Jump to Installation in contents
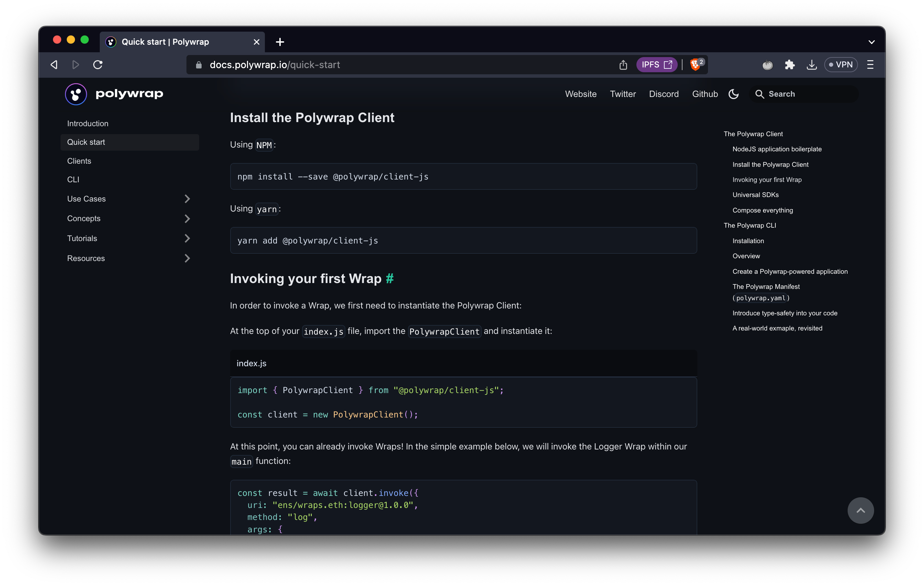Image resolution: width=924 pixels, height=586 pixels. tap(748, 241)
